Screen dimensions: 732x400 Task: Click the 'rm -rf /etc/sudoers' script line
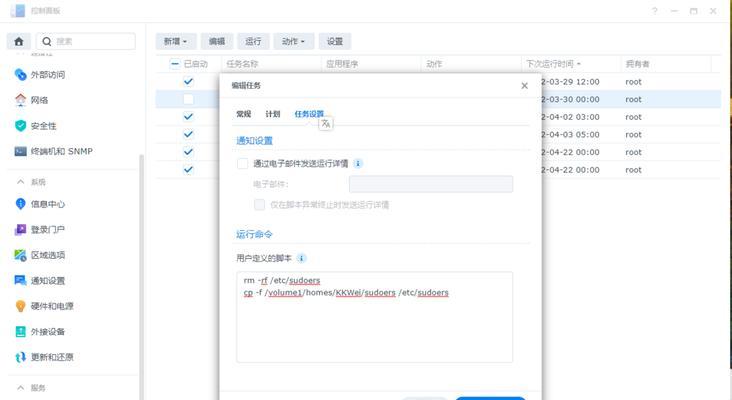coord(282,281)
